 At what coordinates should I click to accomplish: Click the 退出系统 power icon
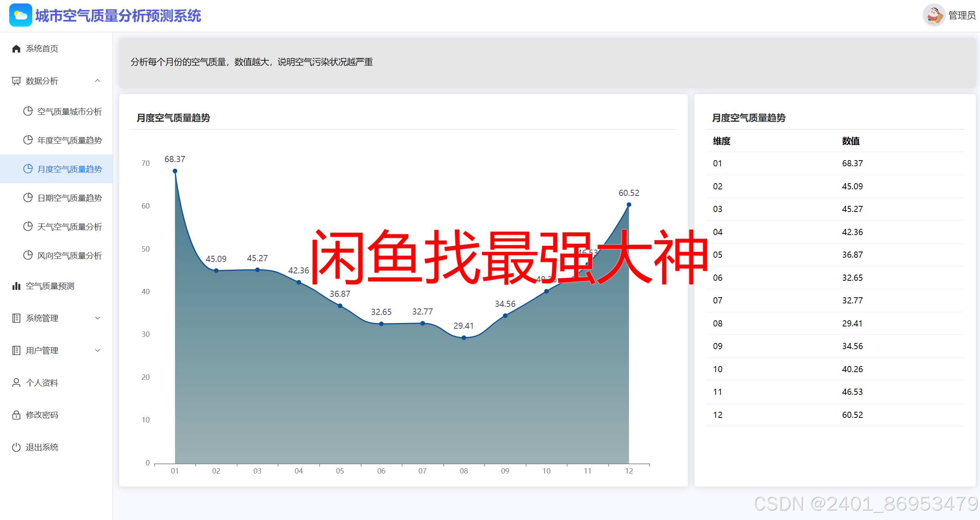pos(16,447)
